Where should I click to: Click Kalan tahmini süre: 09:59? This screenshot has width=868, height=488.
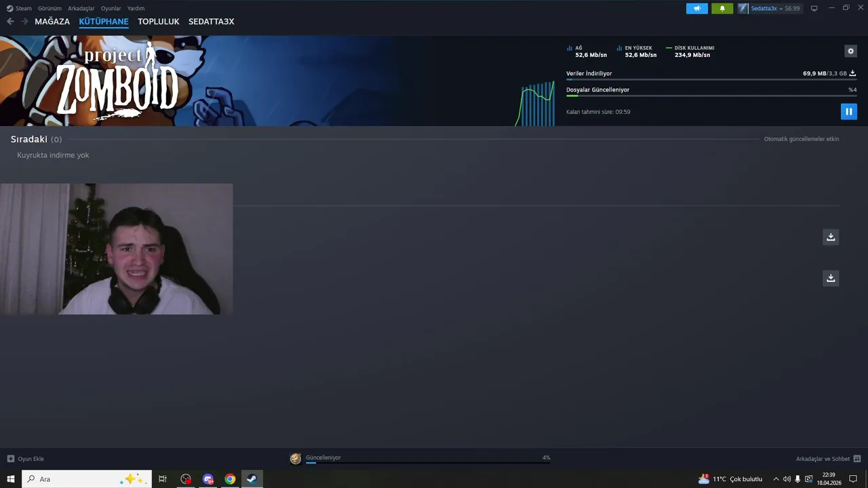(598, 112)
